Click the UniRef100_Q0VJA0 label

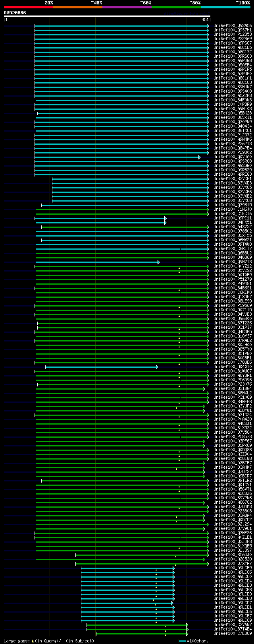click(233, 157)
